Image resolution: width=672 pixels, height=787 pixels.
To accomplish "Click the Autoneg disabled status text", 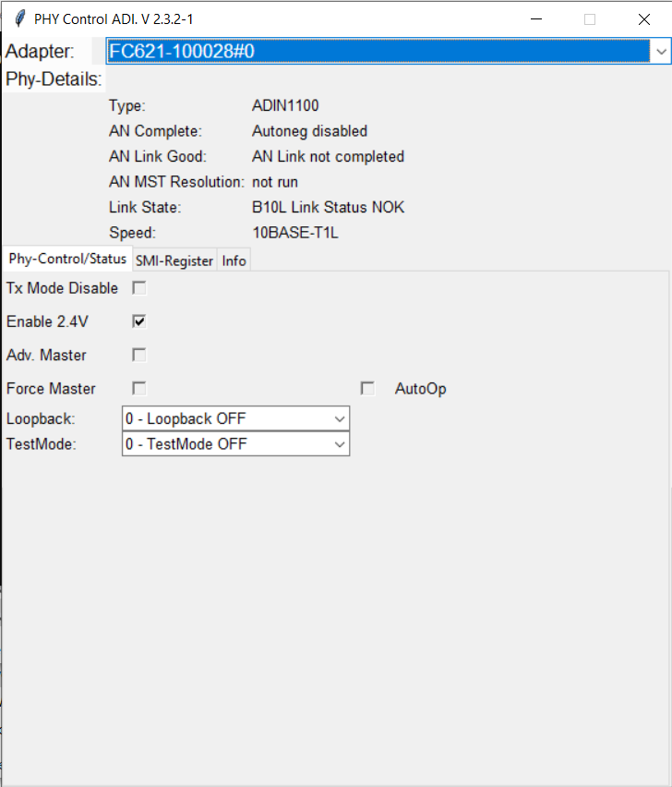I will (309, 131).
